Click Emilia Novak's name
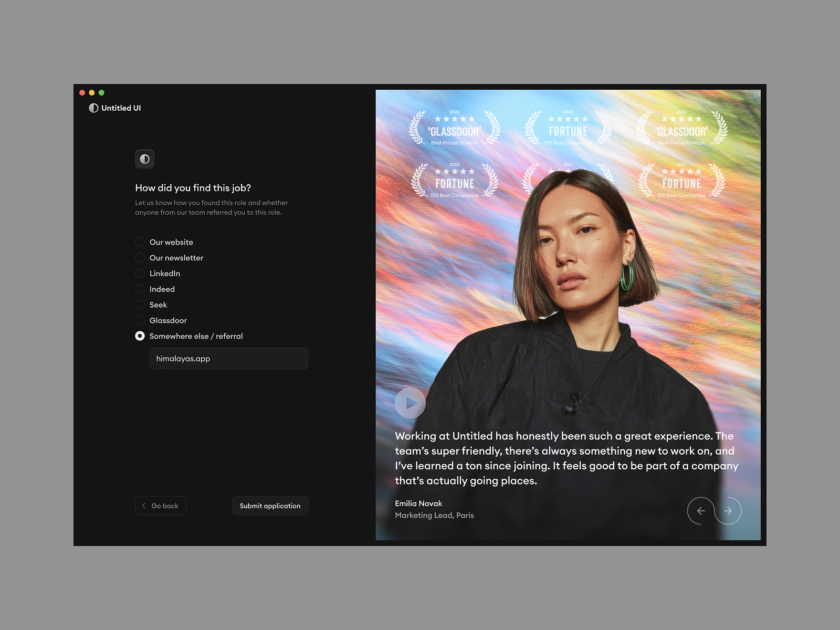840x630 pixels. tap(418, 503)
